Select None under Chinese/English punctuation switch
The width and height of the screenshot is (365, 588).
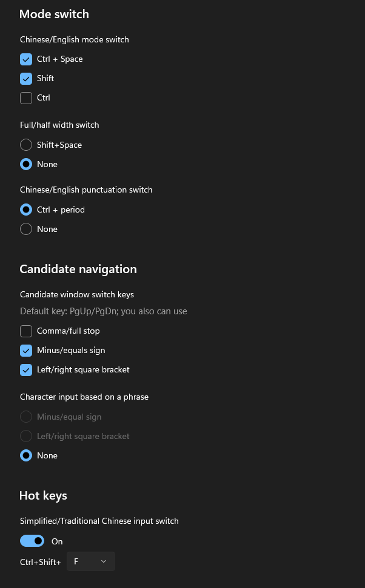pos(25,229)
